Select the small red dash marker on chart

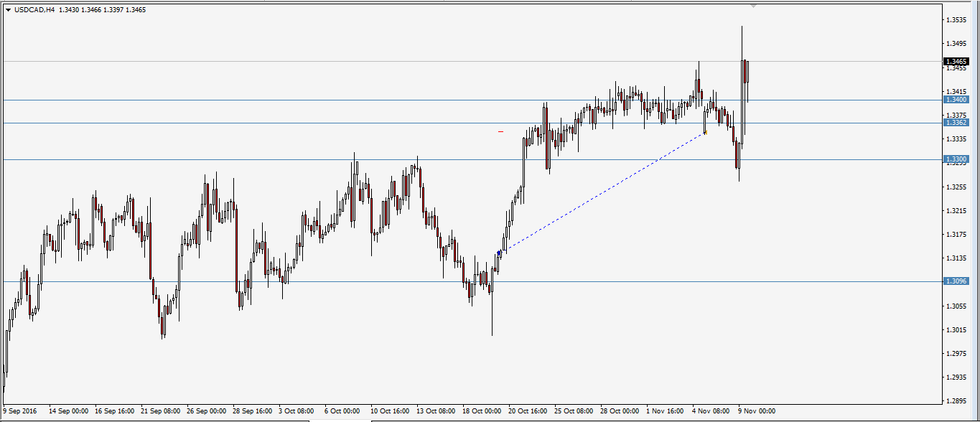coord(500,131)
